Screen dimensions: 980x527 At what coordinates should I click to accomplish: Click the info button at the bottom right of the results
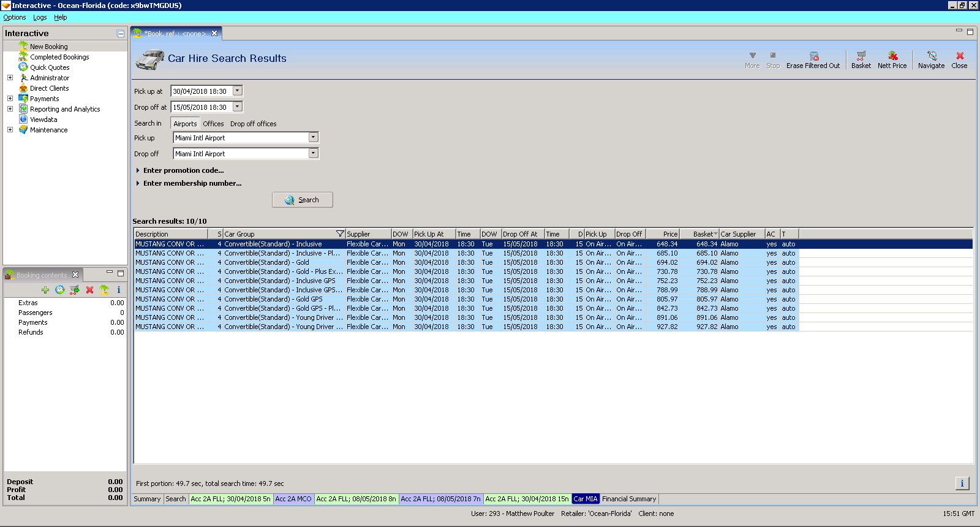[x=962, y=483]
